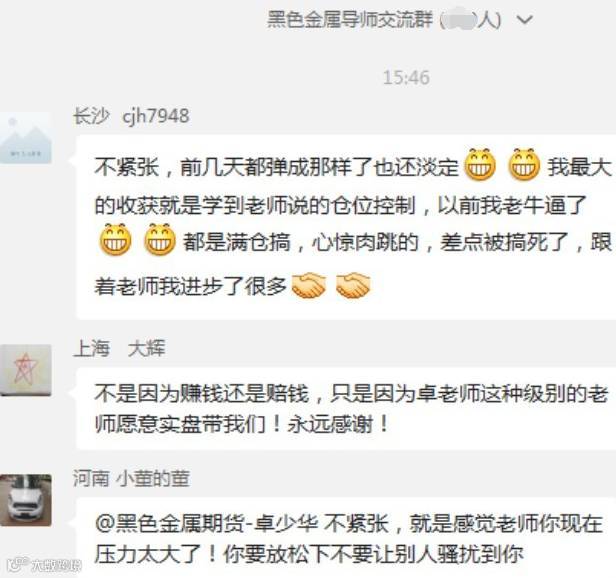Click the first handshake emoji

309,285
